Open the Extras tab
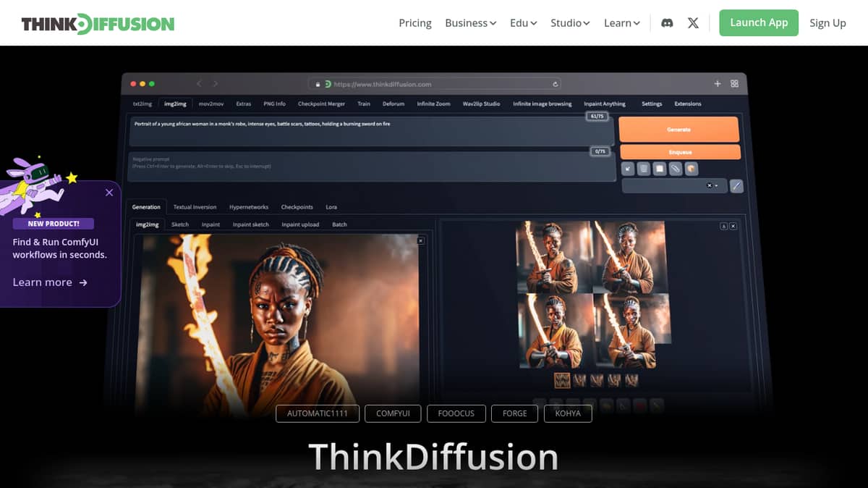The height and width of the screenshot is (488, 868). [244, 104]
